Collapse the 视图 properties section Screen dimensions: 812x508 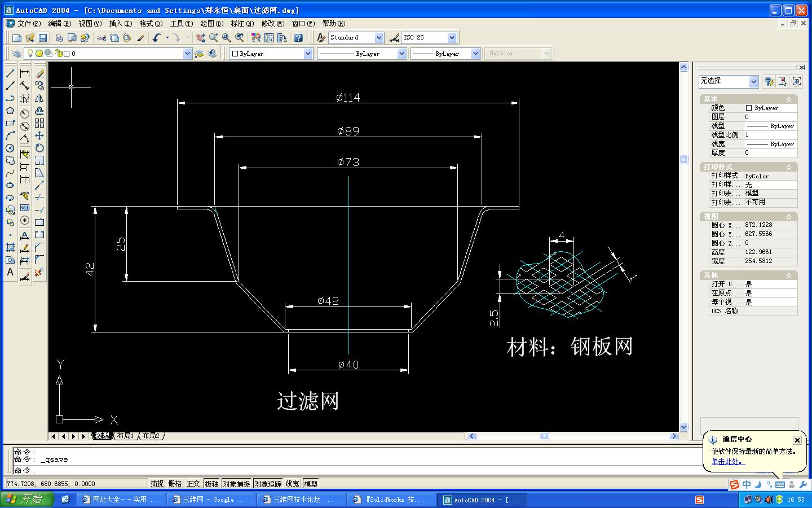[x=789, y=217]
